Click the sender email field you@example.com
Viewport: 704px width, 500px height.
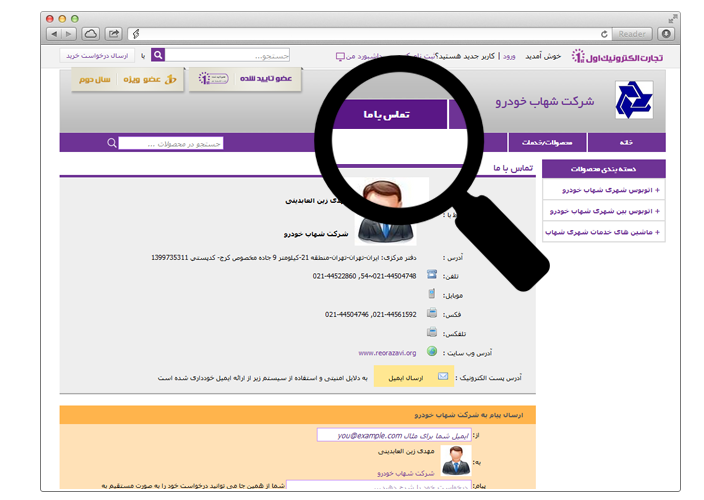pyautogui.click(x=394, y=435)
